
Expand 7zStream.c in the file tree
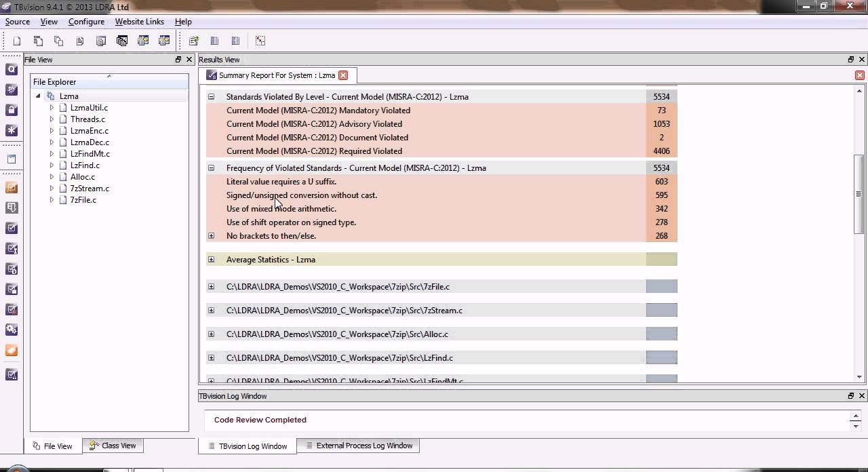pos(52,189)
